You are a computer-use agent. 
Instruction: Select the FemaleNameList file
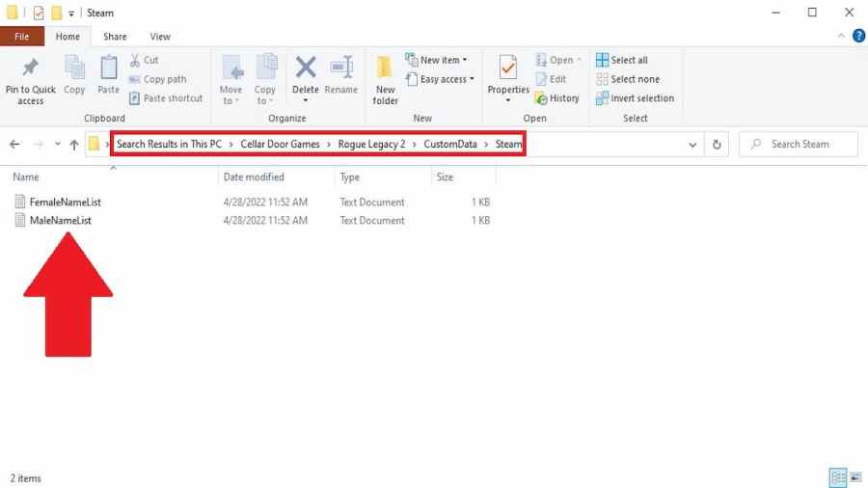tap(66, 202)
